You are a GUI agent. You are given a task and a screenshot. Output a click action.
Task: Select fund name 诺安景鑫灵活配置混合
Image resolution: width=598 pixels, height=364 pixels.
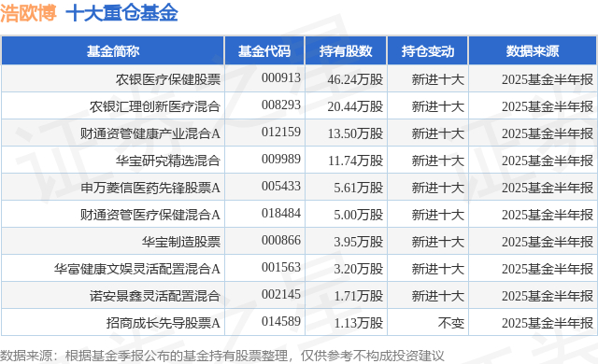click(155, 296)
